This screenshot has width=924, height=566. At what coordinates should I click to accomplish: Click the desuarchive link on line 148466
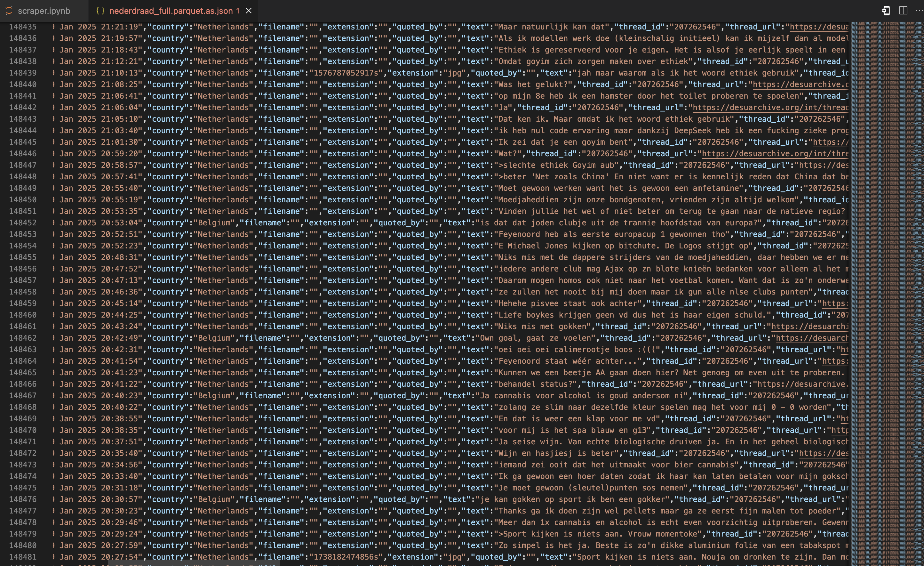[x=802, y=384]
